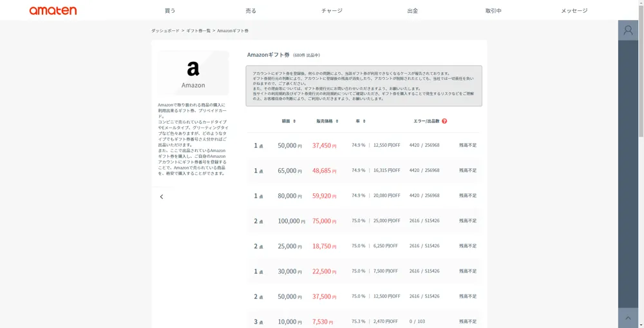644x328 pixels.
Task: Open the メッセージ menu
Action: point(574,11)
